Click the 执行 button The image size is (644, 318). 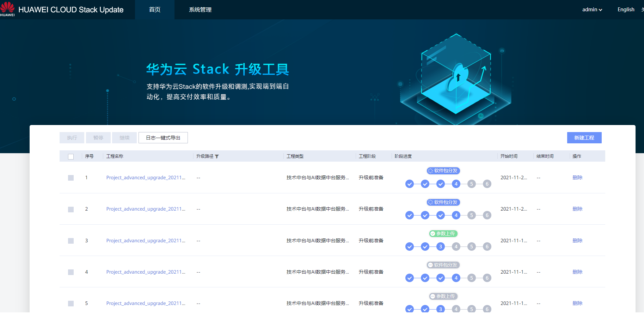pyautogui.click(x=72, y=138)
